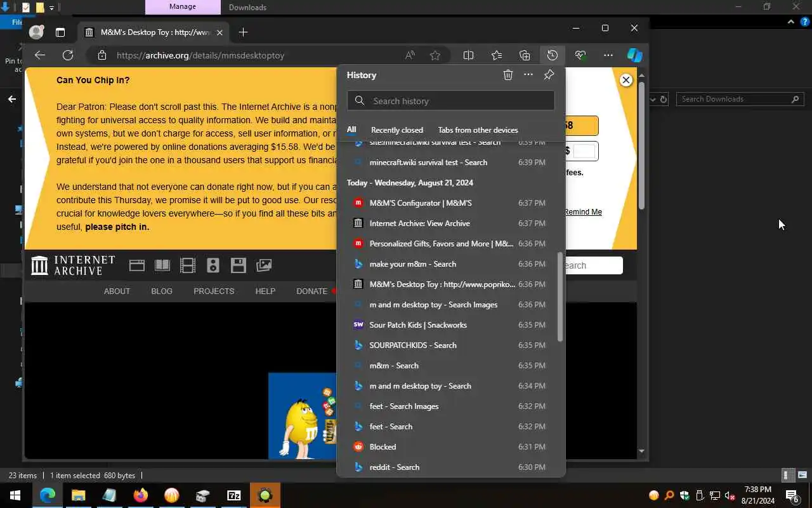
Task: Open History panel more options menu
Action: point(528,75)
